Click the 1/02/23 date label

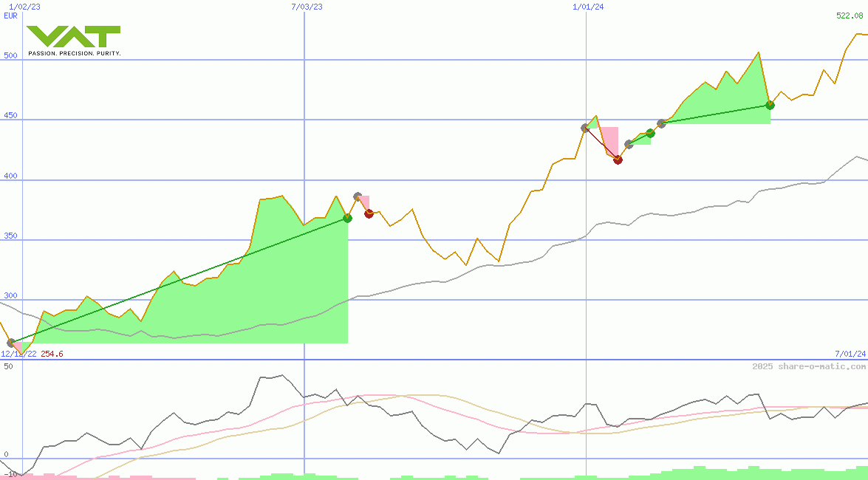23,7
